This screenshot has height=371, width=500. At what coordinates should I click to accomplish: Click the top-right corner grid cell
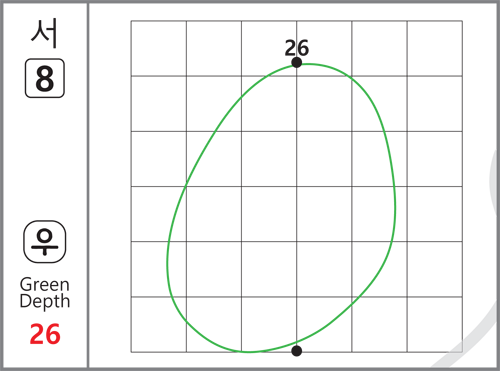435,48
